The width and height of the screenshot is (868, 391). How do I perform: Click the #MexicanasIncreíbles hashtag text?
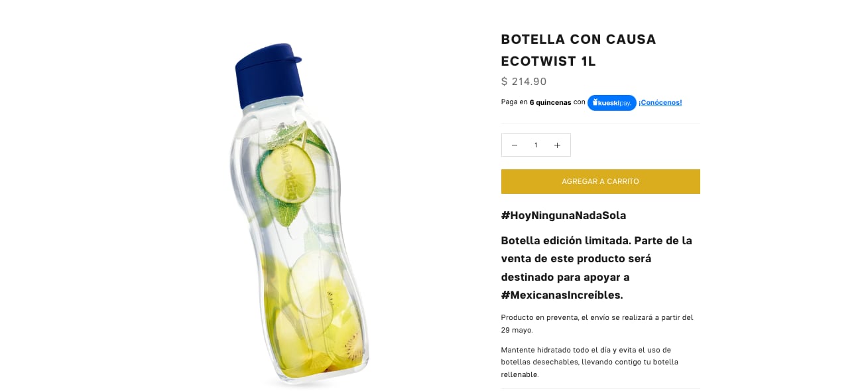(562, 295)
